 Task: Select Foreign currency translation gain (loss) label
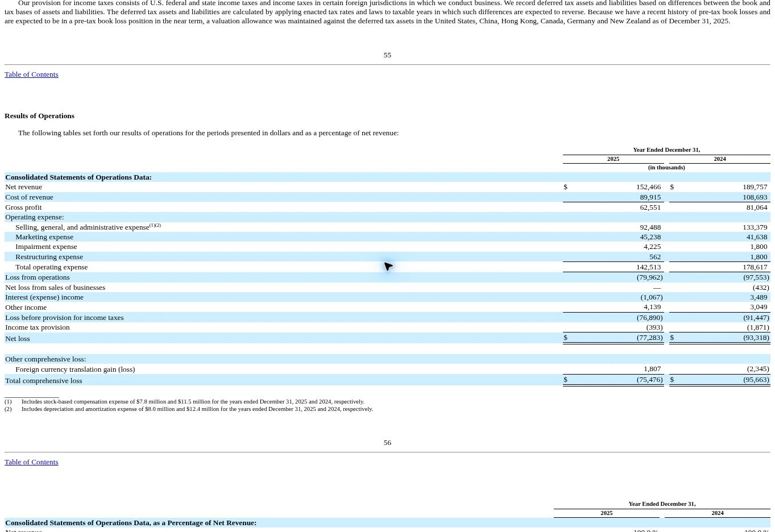click(75, 369)
